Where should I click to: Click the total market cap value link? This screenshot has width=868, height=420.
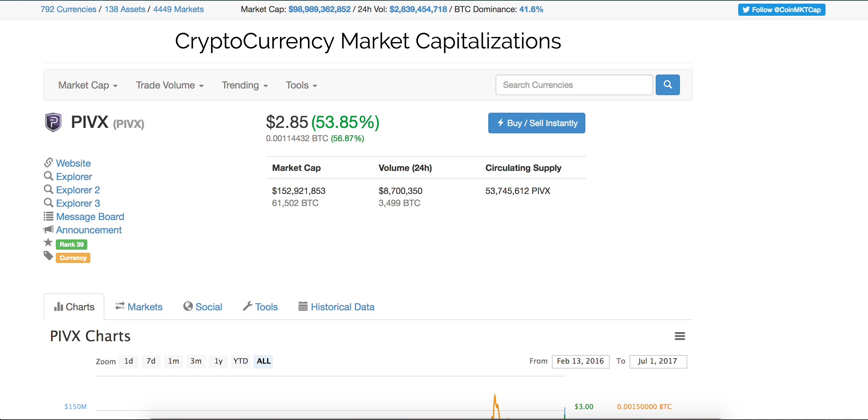click(319, 9)
